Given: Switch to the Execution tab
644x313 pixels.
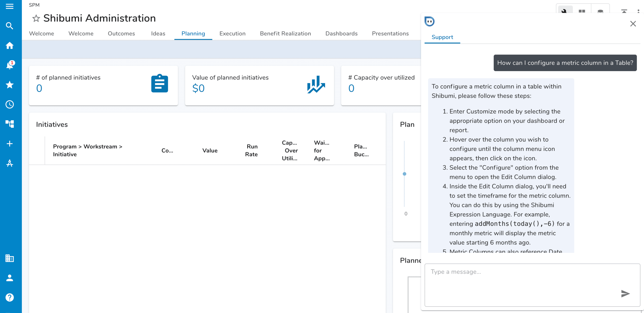Looking at the screenshot, I should pos(232,34).
